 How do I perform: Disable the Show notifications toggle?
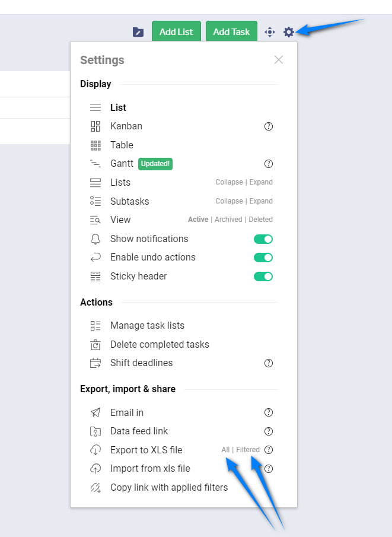263,239
